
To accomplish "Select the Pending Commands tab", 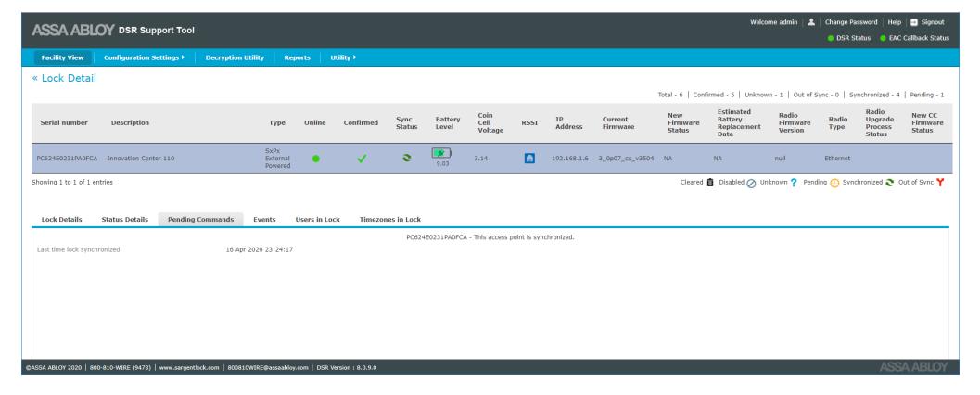I will 200,220.
